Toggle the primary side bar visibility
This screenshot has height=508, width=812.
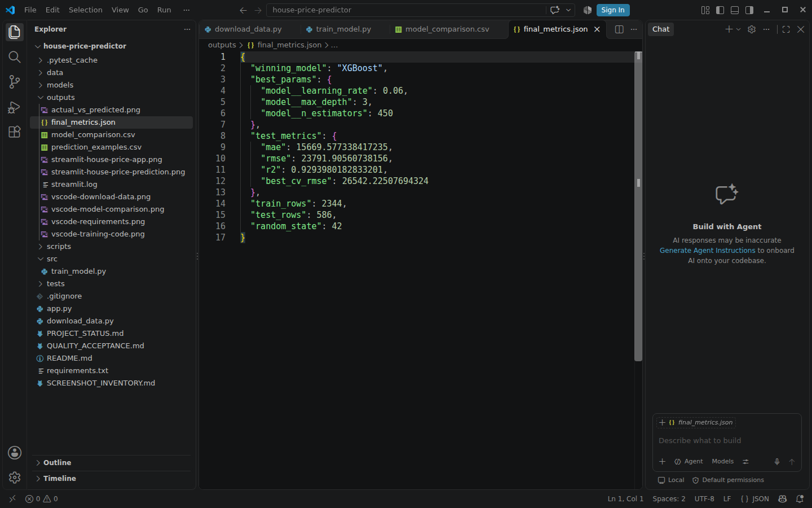click(x=720, y=10)
